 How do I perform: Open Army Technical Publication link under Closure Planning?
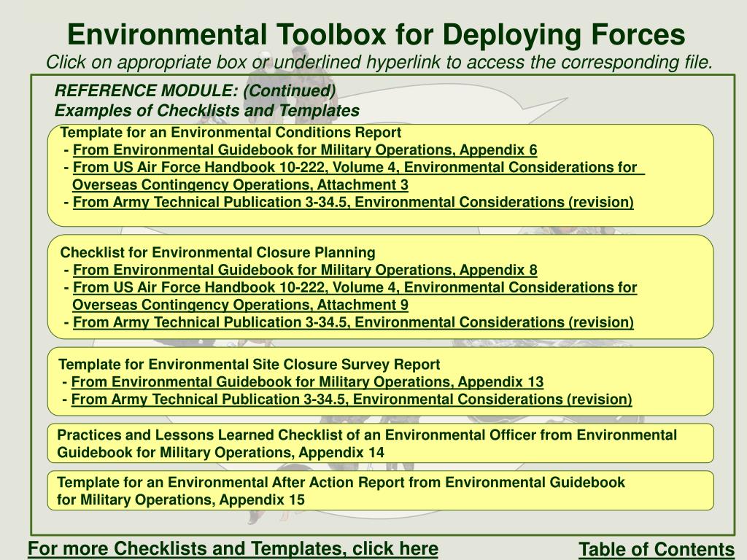pyautogui.click(x=353, y=322)
